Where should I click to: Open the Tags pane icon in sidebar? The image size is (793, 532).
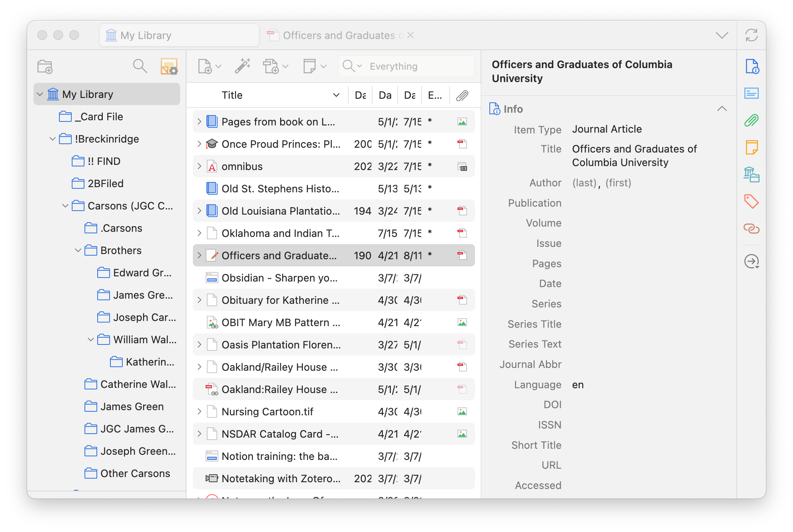[751, 201]
